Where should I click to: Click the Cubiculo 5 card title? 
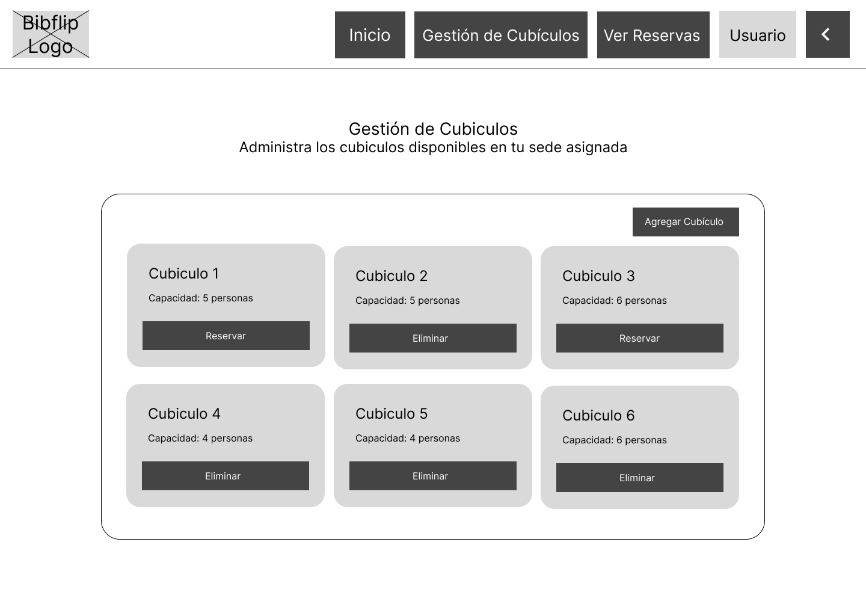pyautogui.click(x=391, y=414)
